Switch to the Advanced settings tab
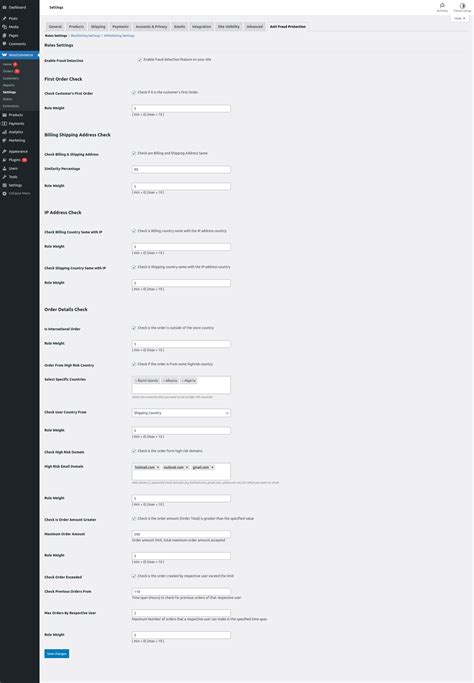The width and height of the screenshot is (474, 683). (254, 27)
